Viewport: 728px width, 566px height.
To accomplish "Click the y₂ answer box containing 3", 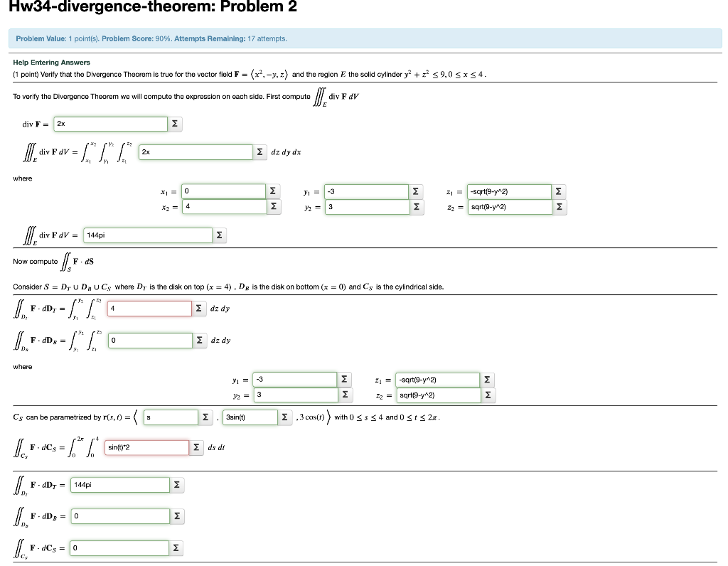I will coord(366,208).
